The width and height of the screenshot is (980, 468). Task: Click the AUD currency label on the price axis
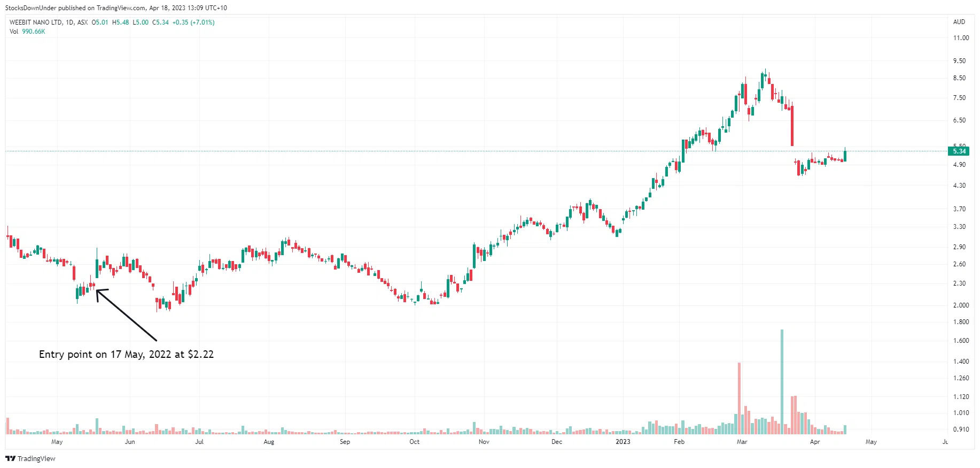[959, 22]
